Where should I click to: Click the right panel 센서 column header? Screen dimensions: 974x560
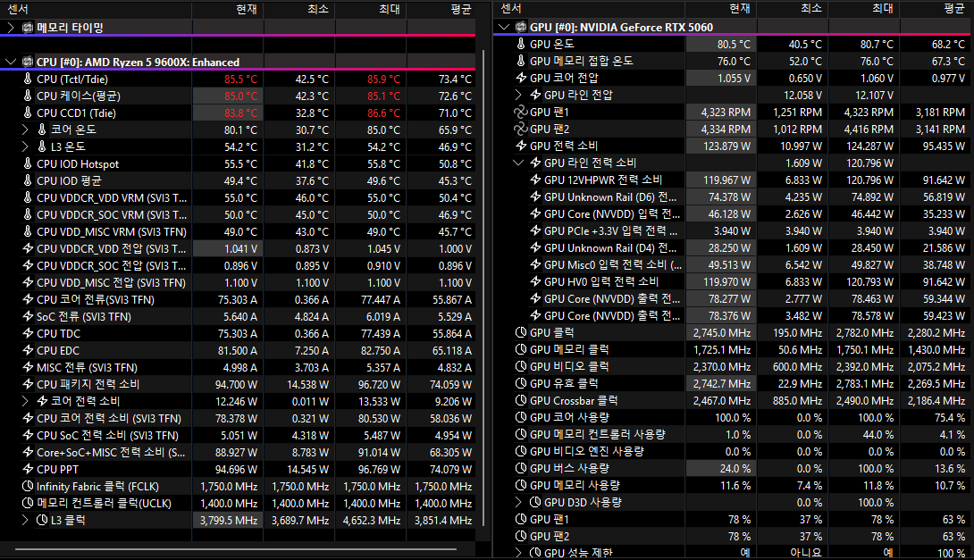coord(590,9)
